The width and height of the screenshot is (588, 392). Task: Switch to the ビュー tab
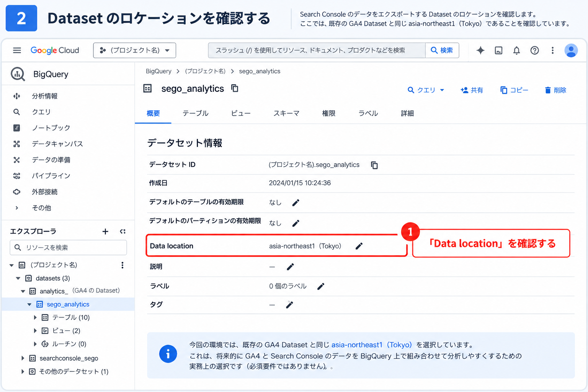[x=241, y=113]
